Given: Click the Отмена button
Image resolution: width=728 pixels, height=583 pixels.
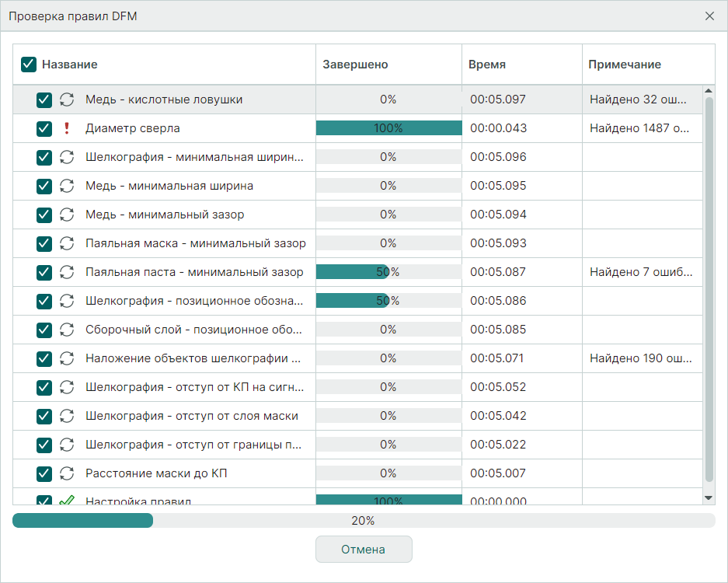Looking at the screenshot, I should point(364,550).
